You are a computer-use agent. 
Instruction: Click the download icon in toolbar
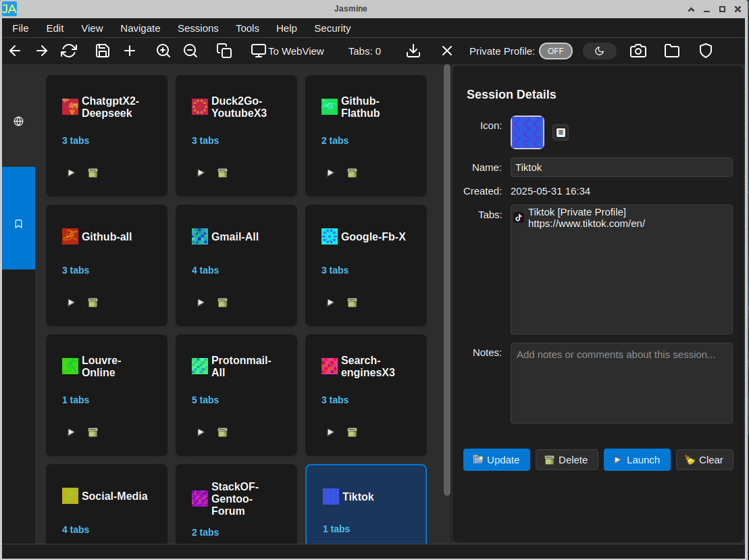click(413, 51)
